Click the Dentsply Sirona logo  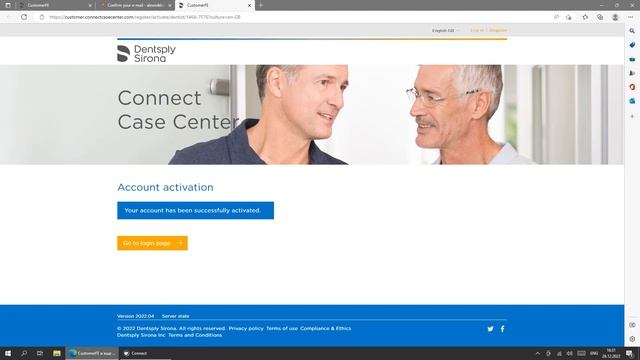146,53
